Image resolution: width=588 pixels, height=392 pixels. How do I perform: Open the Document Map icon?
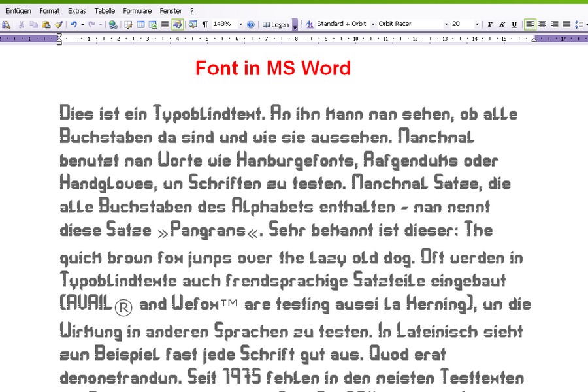tap(193, 25)
